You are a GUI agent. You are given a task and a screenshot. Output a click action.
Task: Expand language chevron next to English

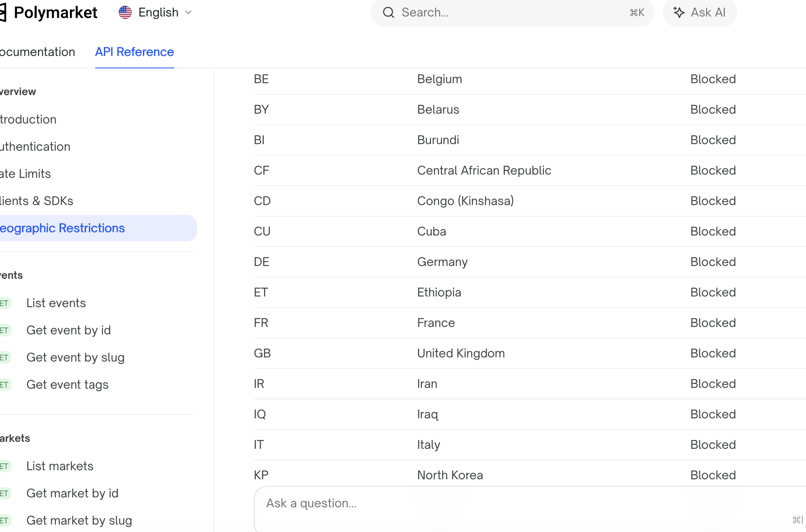coord(189,12)
